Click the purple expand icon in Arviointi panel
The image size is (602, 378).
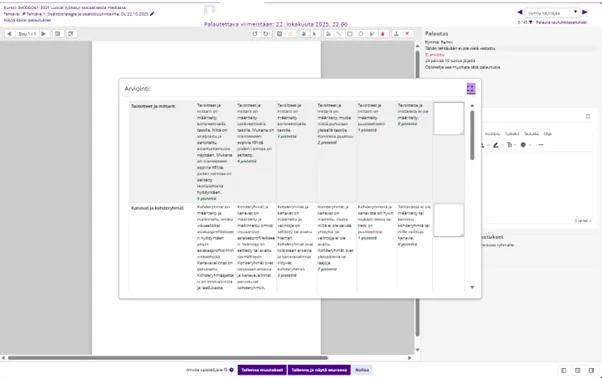[x=471, y=89]
